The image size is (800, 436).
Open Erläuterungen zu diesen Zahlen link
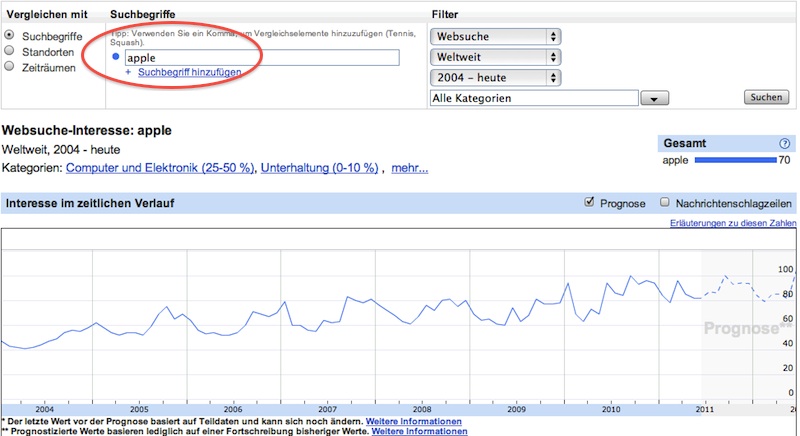click(732, 223)
